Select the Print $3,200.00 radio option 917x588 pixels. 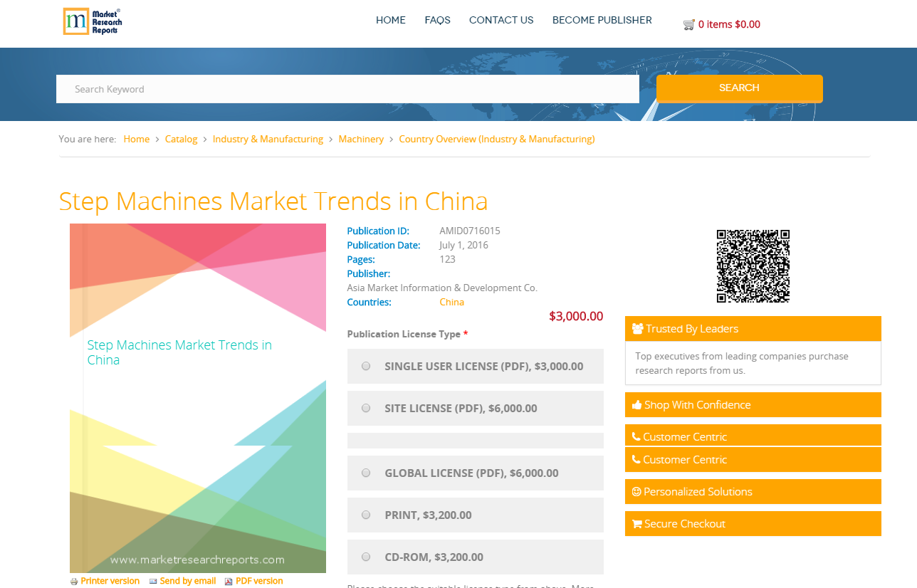[x=366, y=515]
